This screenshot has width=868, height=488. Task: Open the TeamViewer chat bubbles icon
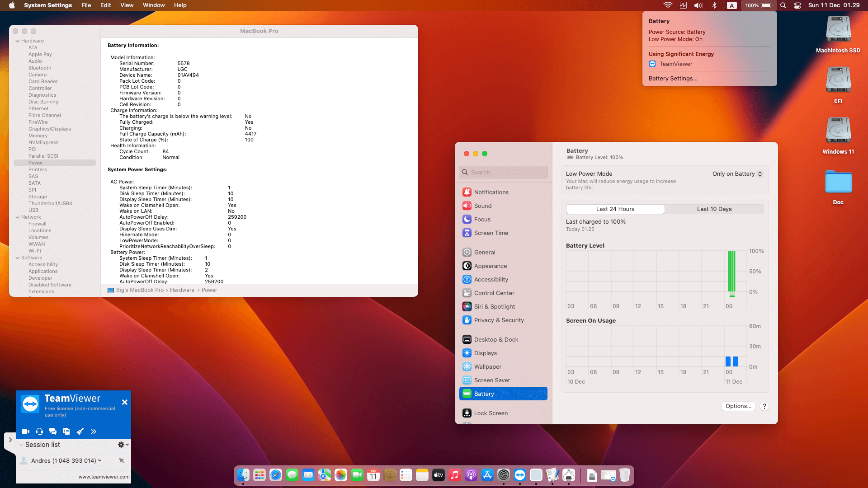(53, 432)
